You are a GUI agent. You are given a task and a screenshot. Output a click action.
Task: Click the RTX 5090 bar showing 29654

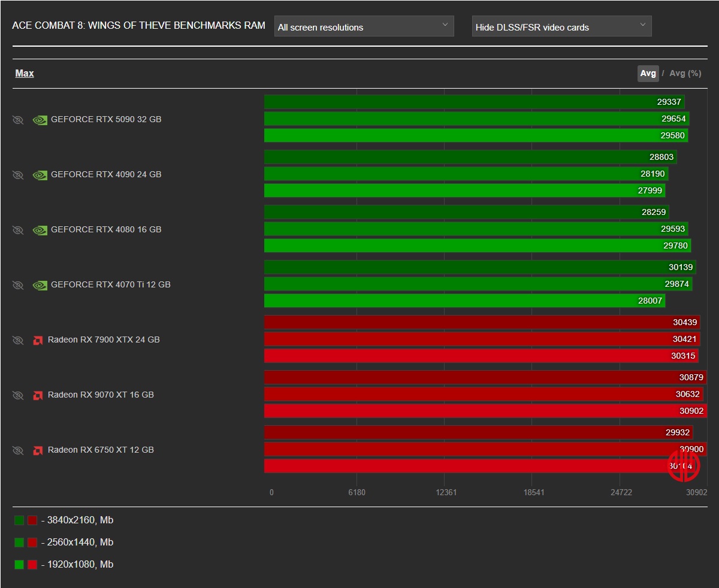pyautogui.click(x=477, y=119)
